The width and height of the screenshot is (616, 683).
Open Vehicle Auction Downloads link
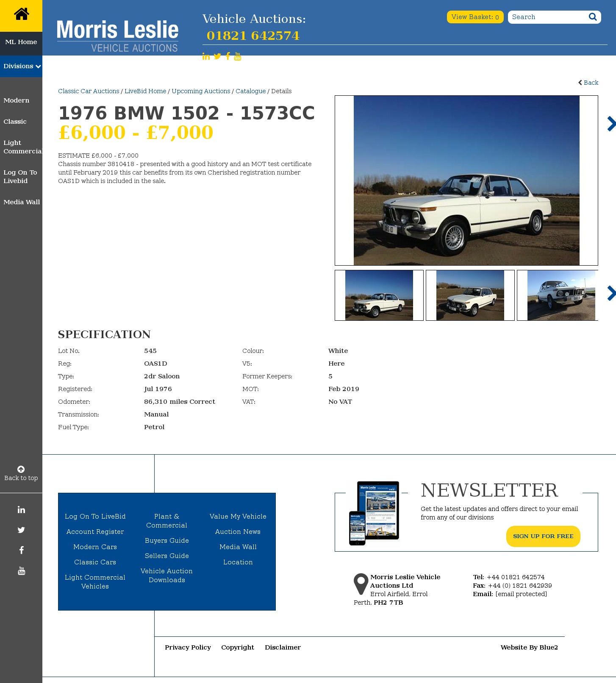pyautogui.click(x=166, y=575)
